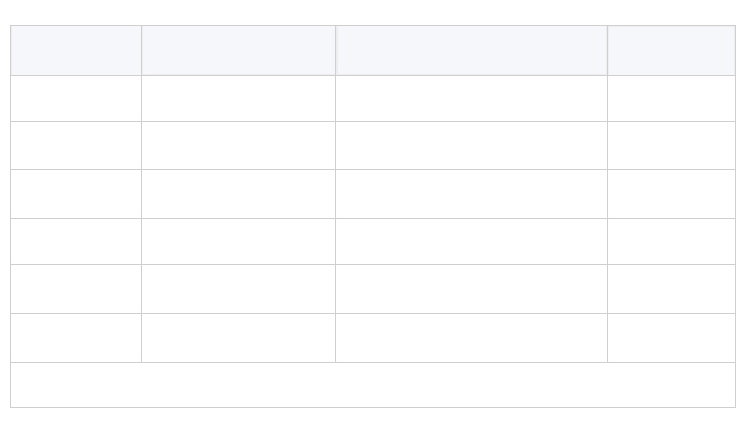Image resolution: width=750 pixels, height=427 pixels.
Task: Select the last shaded header cell
Action: pyautogui.click(x=672, y=50)
